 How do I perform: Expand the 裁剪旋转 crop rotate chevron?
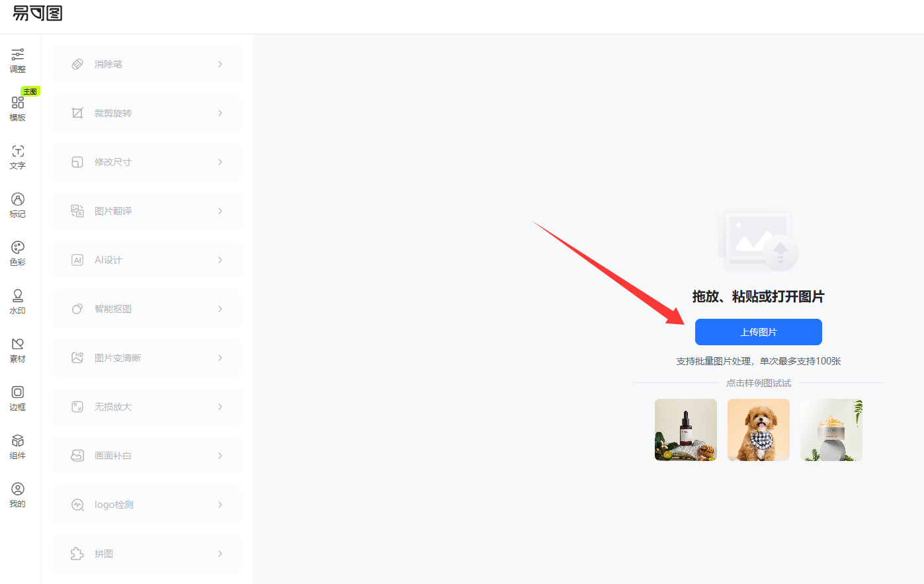click(220, 113)
